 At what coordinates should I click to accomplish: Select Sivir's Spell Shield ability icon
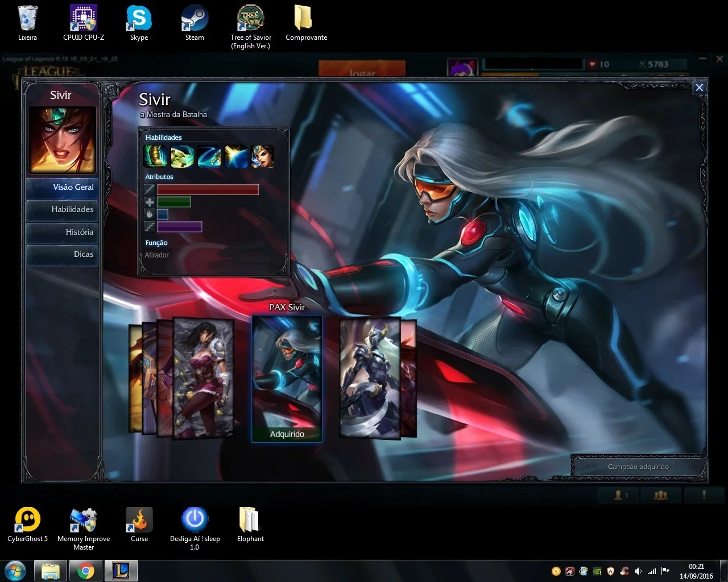235,156
